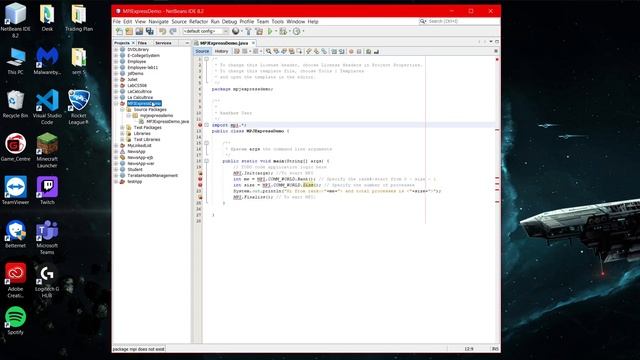
Task: Click the editor toolbar magnifier Find Selection icon
Action: pos(268,51)
